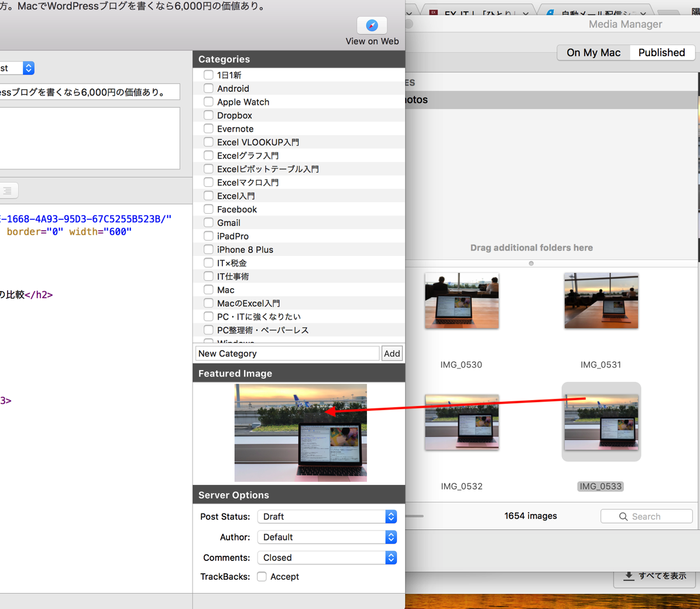Viewport: 700px width, 609px height.
Task: Check the Gmail category
Action: pos(208,222)
